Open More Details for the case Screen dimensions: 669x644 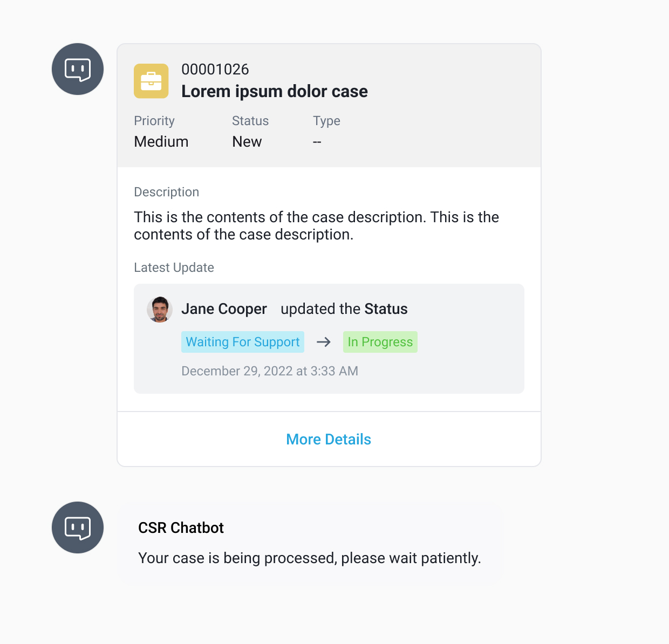point(329,439)
